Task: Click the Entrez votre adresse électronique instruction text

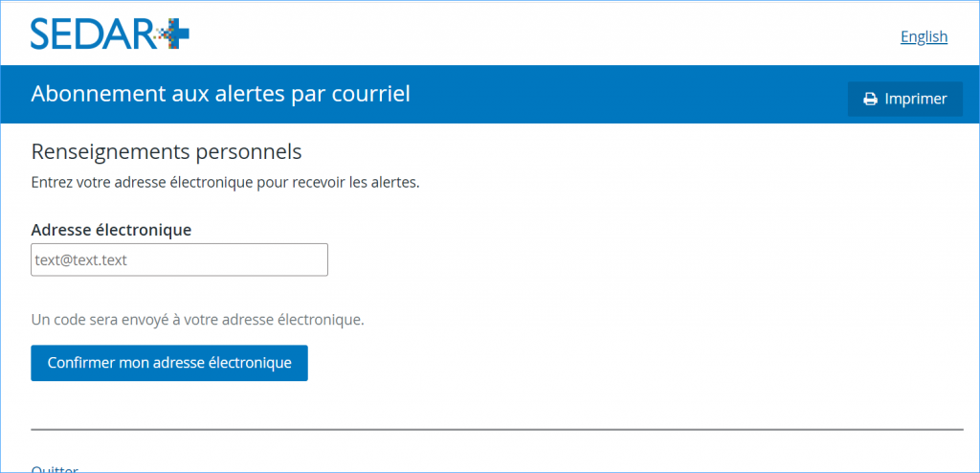Action: [225, 184]
